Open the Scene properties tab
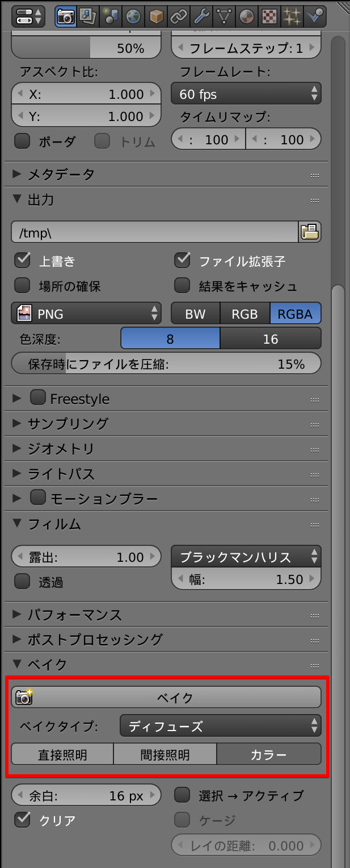 (x=111, y=16)
